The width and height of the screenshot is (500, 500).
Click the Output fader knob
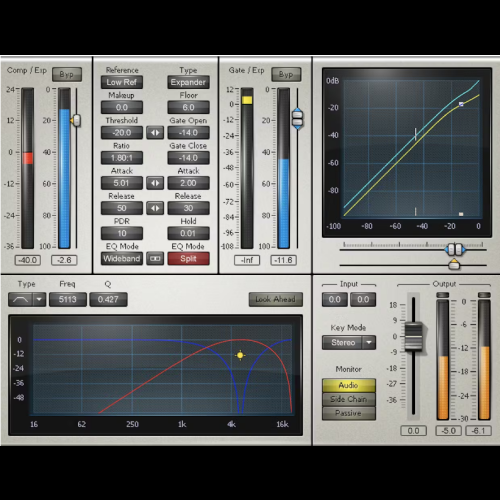pyautogui.click(x=414, y=336)
